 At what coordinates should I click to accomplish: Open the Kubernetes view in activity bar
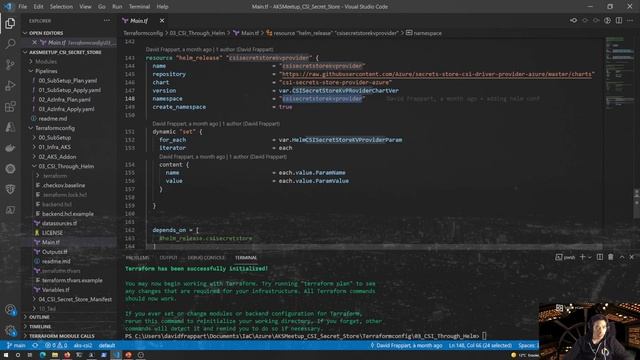[x=10, y=169]
